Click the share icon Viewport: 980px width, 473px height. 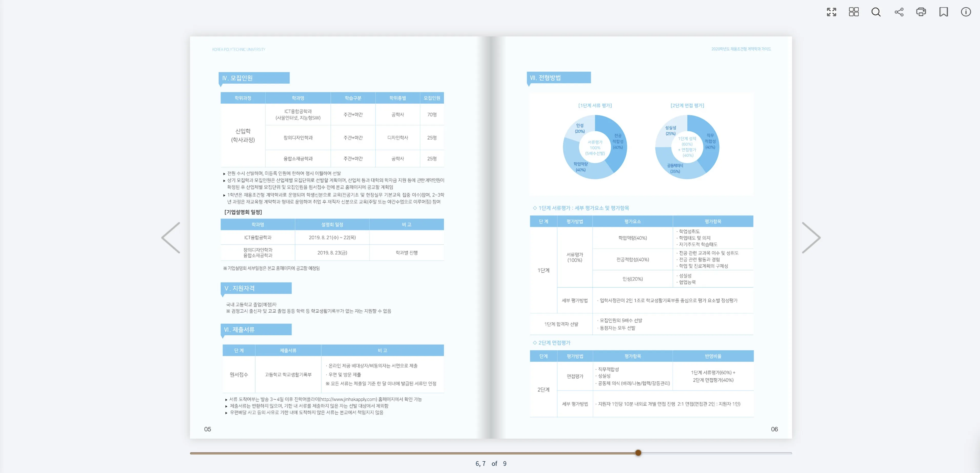(898, 12)
